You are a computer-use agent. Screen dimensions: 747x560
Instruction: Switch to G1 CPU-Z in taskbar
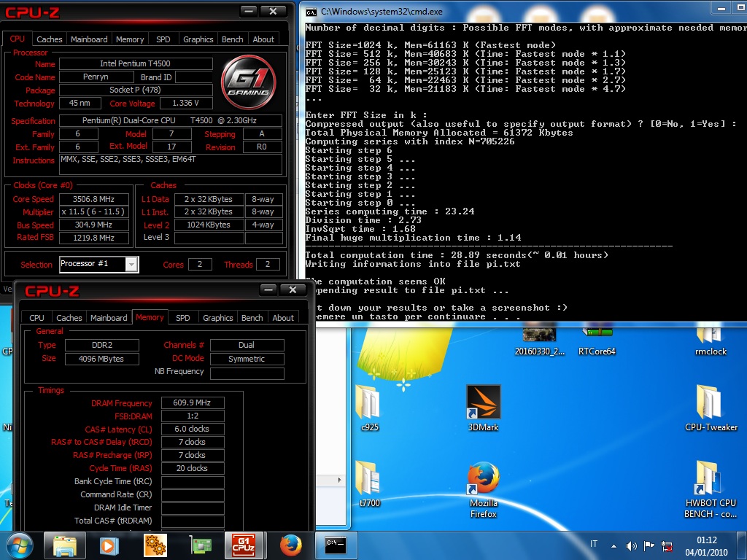pyautogui.click(x=244, y=545)
